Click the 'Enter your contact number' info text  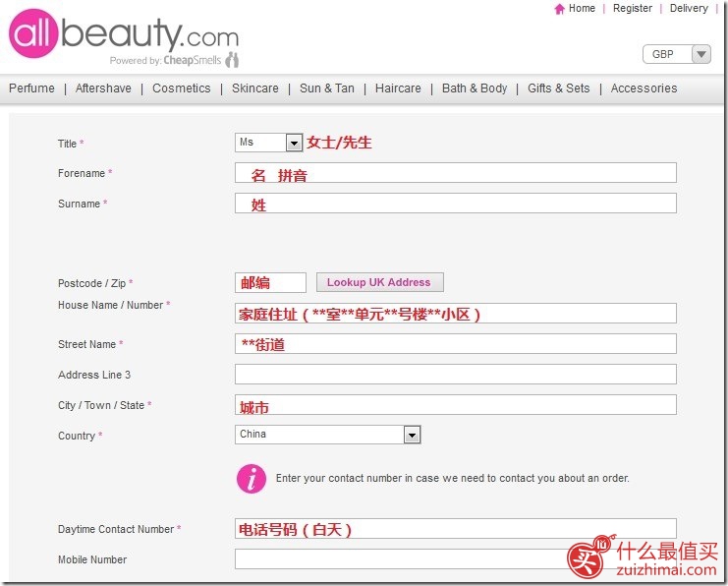[x=453, y=478]
